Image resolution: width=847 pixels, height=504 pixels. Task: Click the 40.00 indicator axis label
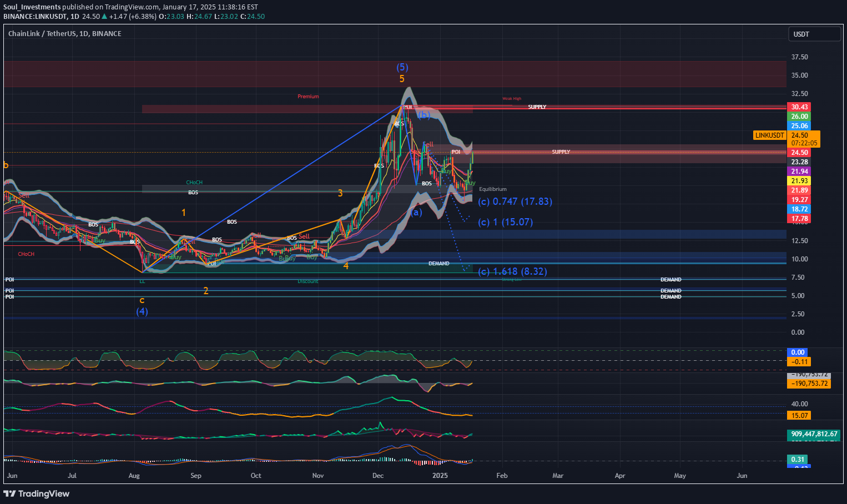pyautogui.click(x=799, y=404)
